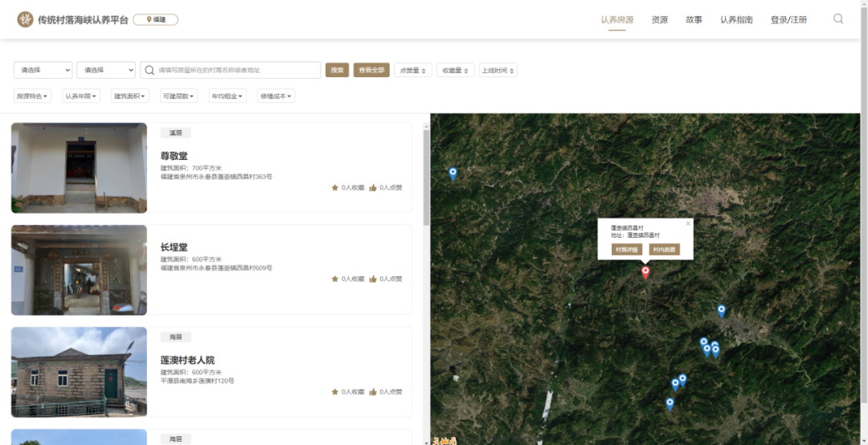
Task: Open the 尊敬堂 listing photo
Action: pyautogui.click(x=79, y=168)
